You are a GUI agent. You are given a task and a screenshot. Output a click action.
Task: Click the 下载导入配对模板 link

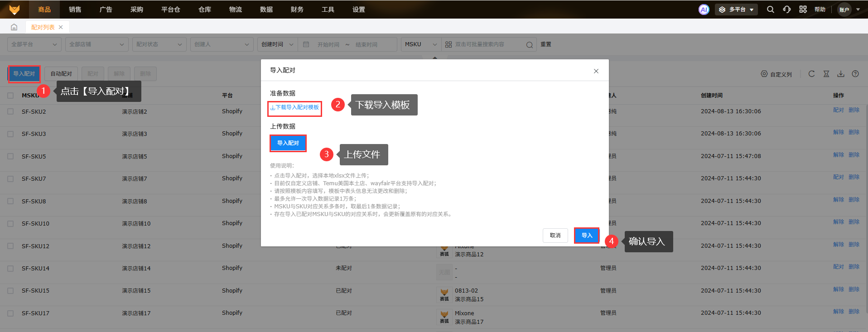tap(295, 108)
